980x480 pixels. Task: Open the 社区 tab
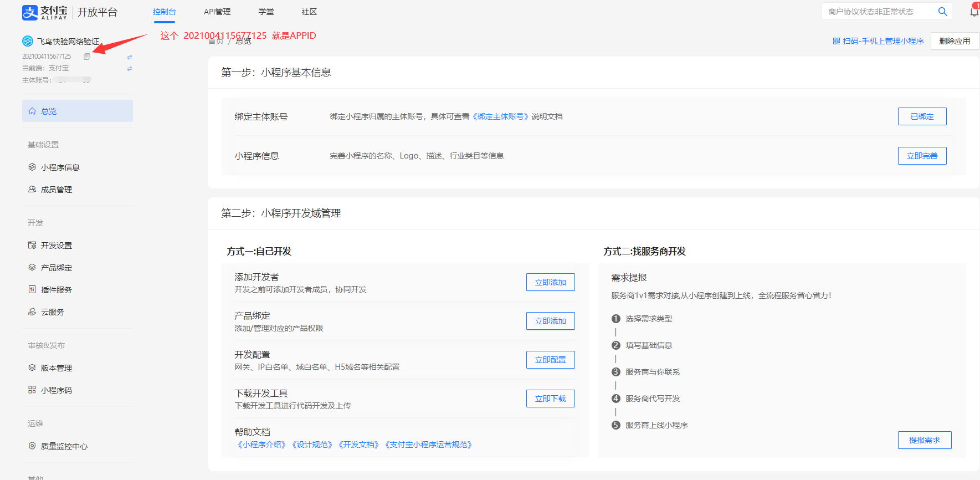[309, 12]
